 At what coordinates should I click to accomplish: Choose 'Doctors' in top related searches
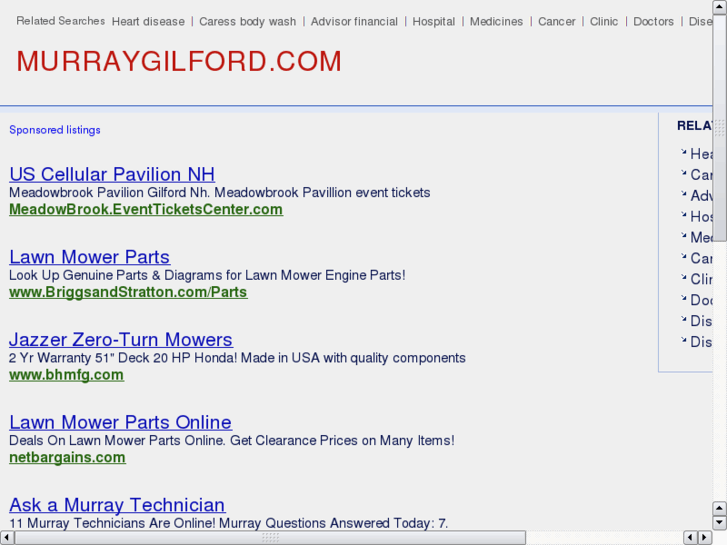pos(653,22)
